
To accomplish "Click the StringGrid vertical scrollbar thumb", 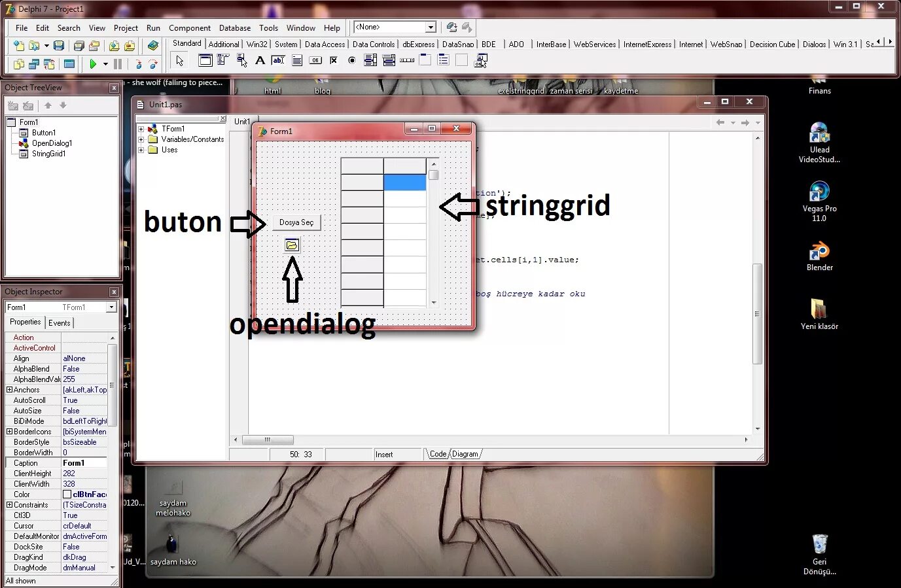I will [x=433, y=175].
